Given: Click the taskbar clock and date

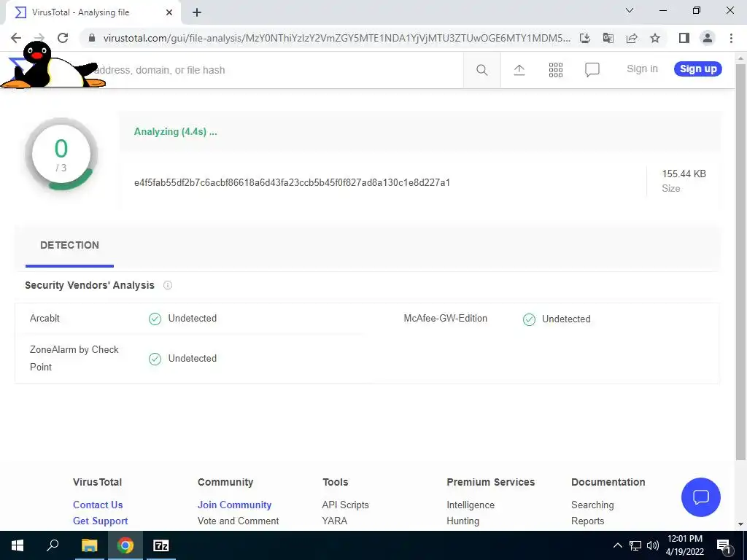Looking at the screenshot, I should pos(684,545).
